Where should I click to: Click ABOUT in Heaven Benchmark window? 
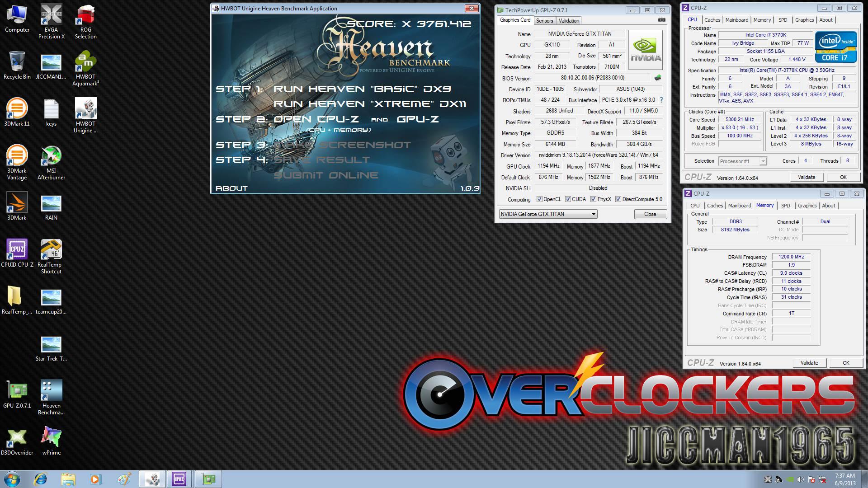click(x=231, y=188)
